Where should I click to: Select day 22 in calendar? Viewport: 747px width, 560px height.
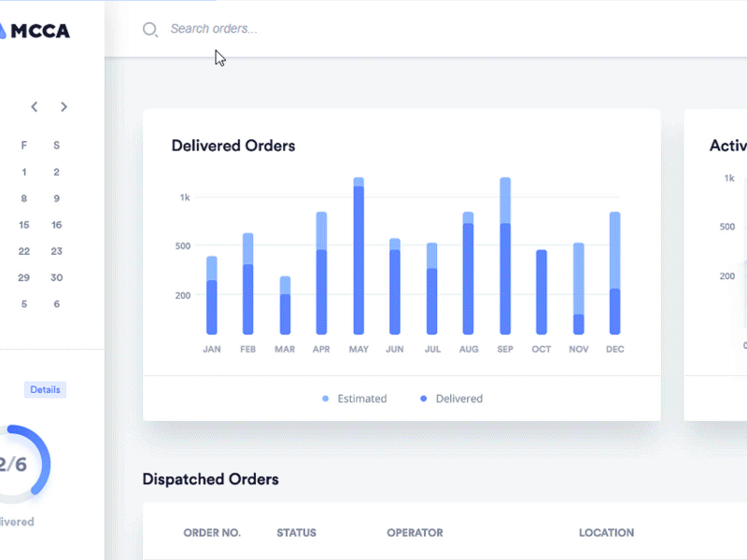point(24,251)
